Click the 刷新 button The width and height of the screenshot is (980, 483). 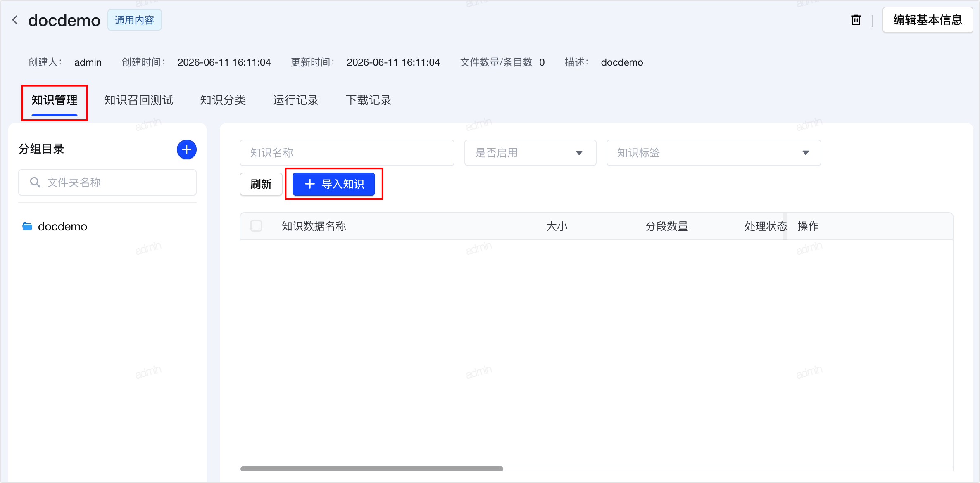coord(261,184)
